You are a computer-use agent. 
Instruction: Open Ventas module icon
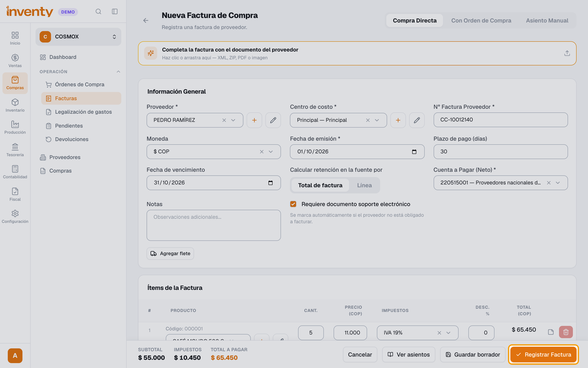pos(15,61)
